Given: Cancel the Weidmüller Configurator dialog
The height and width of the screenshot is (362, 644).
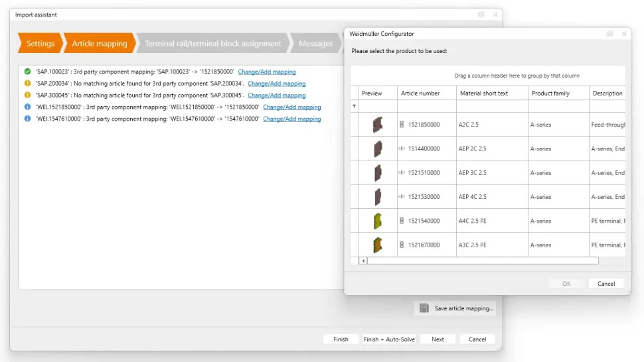Looking at the screenshot, I should [605, 284].
